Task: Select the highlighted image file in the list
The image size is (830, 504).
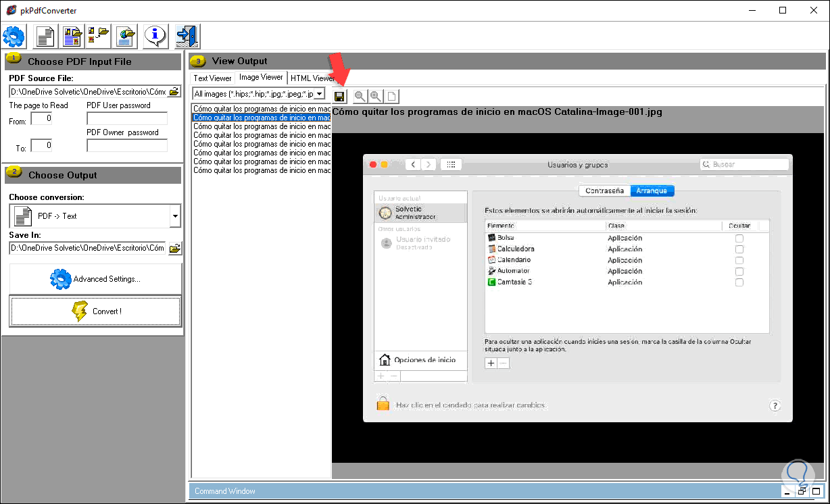Action: coord(262,118)
